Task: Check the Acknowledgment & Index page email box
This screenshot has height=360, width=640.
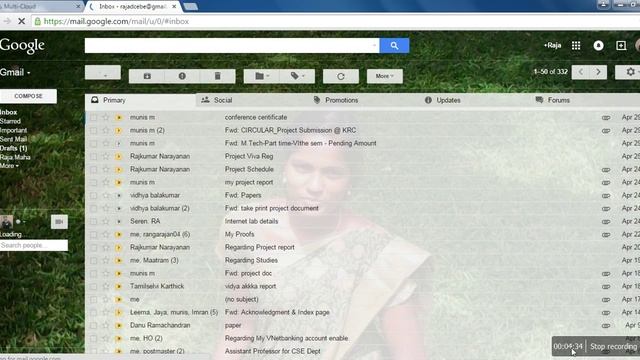Action: click(93, 313)
